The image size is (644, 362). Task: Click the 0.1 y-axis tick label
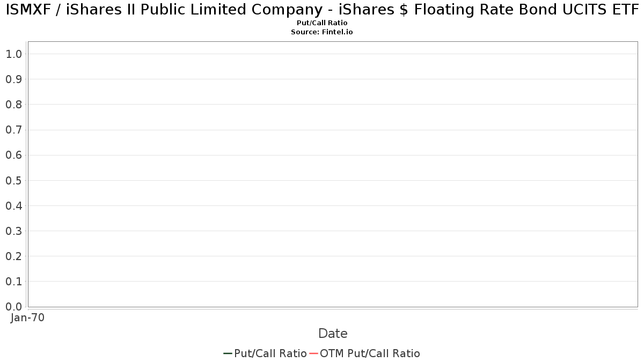click(13, 282)
